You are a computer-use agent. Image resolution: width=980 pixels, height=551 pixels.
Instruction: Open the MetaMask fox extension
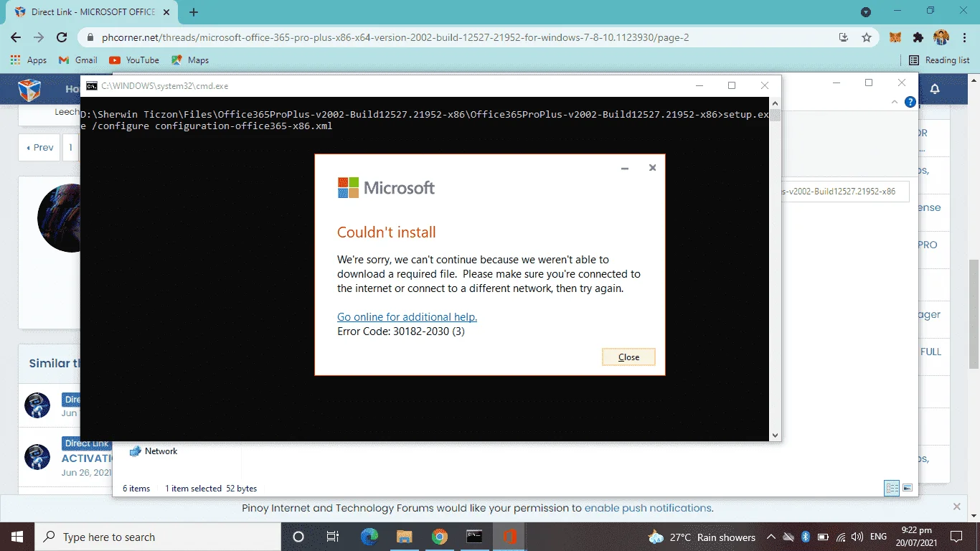click(895, 37)
